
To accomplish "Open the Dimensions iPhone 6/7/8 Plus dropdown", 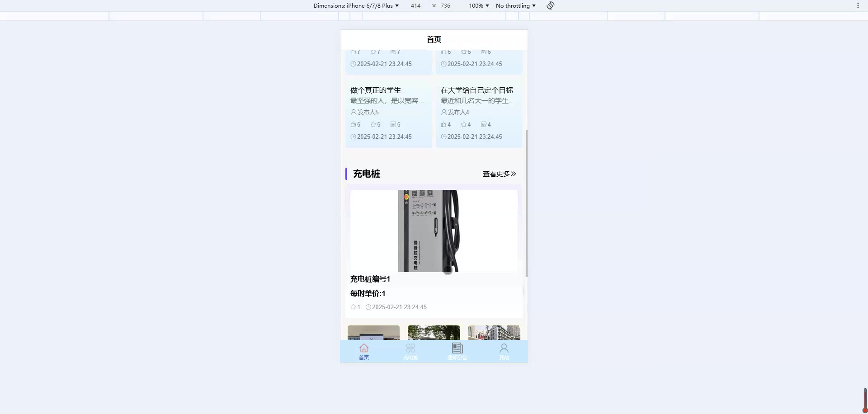I will pos(356,5).
